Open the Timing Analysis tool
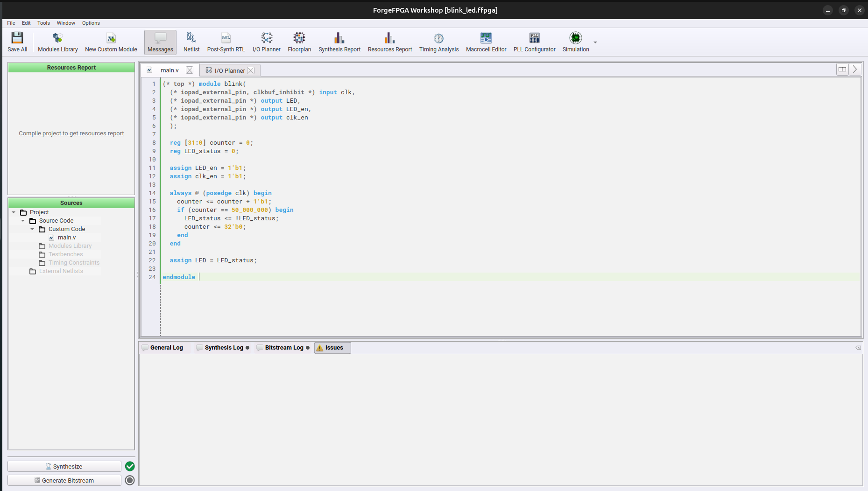 (x=438, y=42)
